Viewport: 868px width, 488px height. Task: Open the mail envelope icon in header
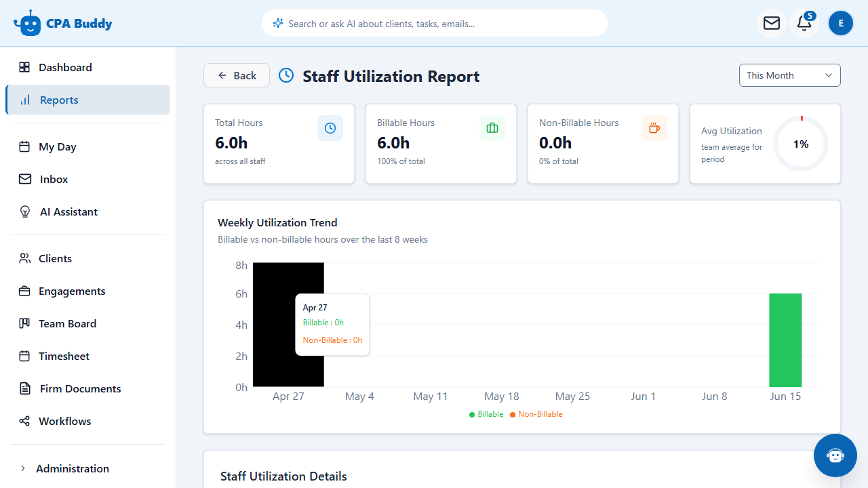coord(772,23)
